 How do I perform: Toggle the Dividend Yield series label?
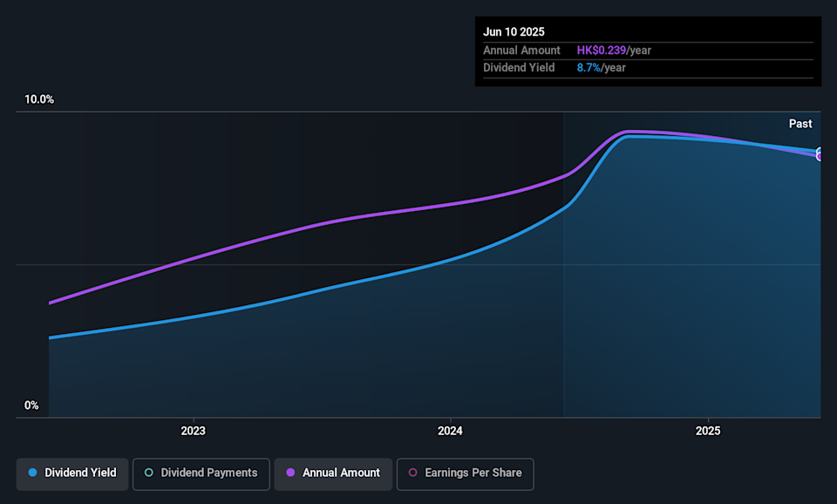coord(80,473)
